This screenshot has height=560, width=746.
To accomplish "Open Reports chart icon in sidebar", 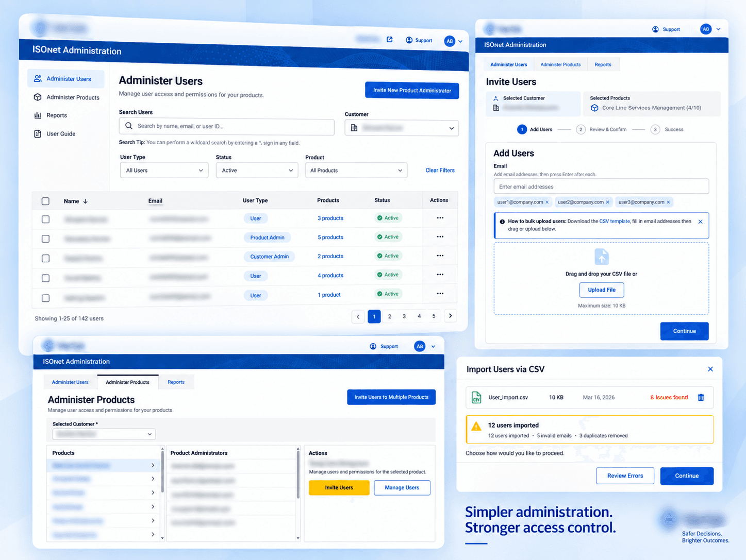I will click(x=38, y=115).
